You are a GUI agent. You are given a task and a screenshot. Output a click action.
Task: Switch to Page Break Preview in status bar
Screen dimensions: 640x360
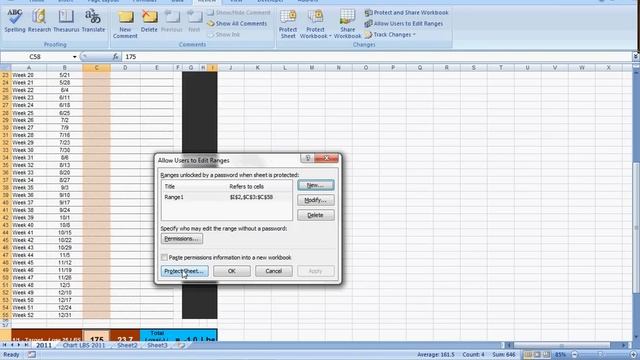[x=546, y=355]
